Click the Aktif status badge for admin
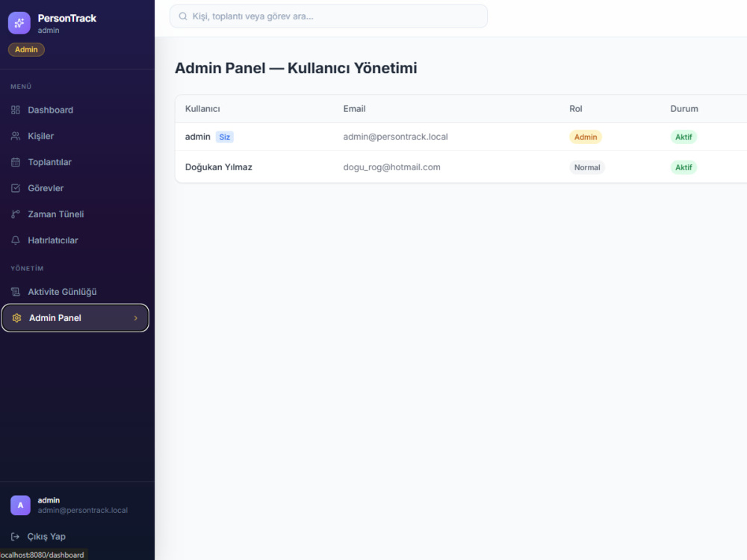The image size is (747, 560). [684, 137]
